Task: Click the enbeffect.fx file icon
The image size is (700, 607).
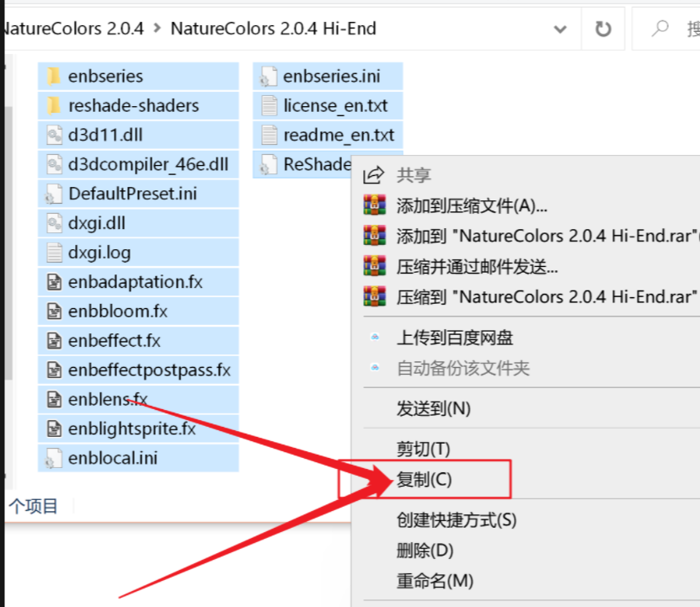Action: pyautogui.click(x=54, y=341)
